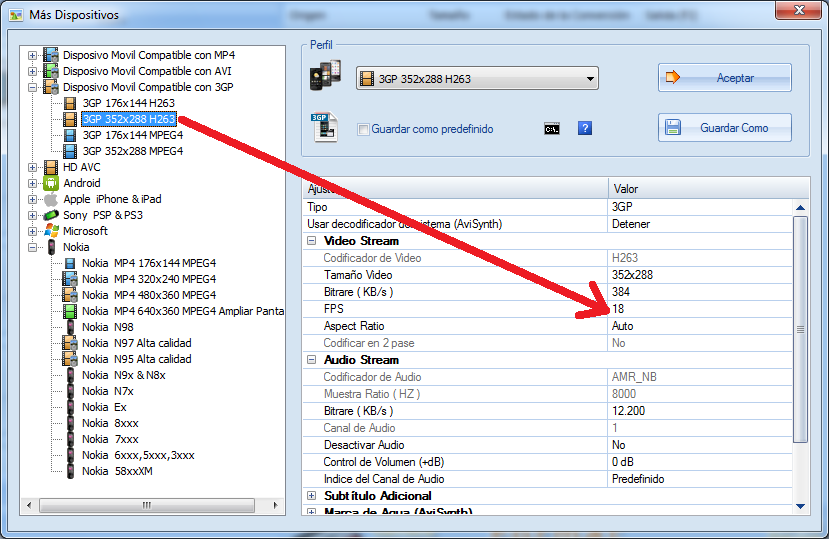Close the Más Dispositivos dialog
The width and height of the screenshot is (829, 539).
[799, 10]
